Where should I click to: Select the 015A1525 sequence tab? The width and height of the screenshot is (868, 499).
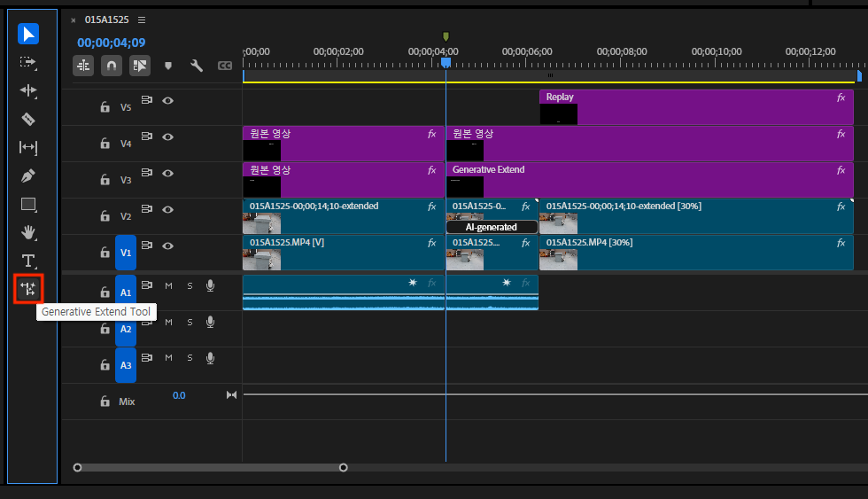click(x=105, y=19)
